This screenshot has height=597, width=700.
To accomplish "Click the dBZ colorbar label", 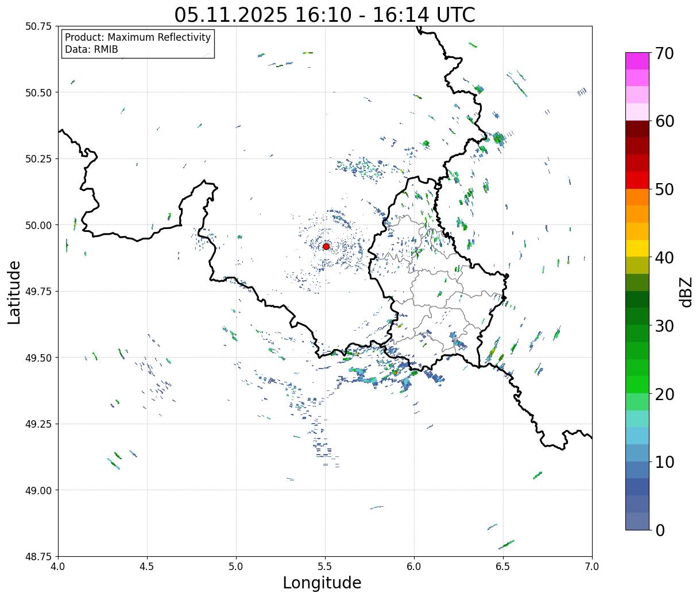I will pyautogui.click(x=686, y=292).
